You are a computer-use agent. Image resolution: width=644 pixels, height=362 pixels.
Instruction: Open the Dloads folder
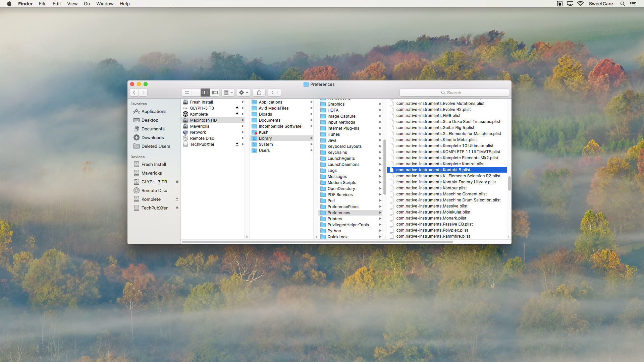click(282, 114)
